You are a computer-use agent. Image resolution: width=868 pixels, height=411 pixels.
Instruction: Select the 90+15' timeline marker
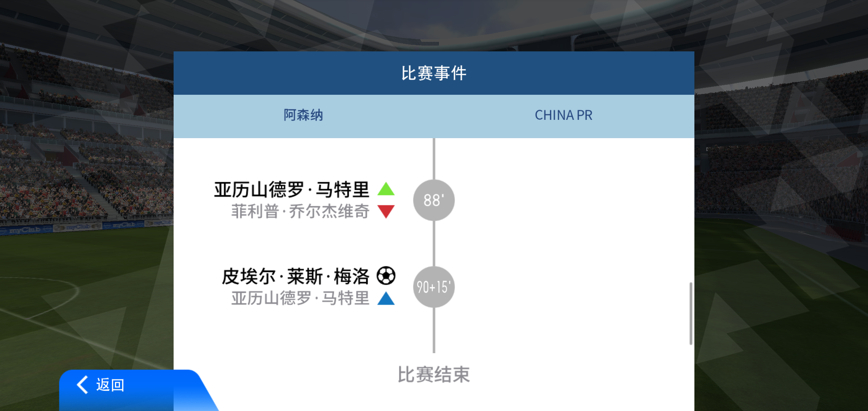pyautogui.click(x=434, y=287)
